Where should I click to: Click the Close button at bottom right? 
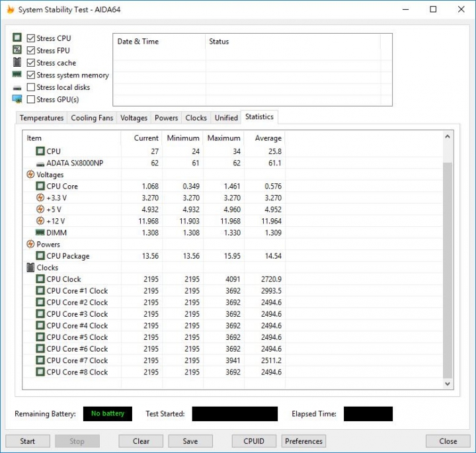point(448,441)
